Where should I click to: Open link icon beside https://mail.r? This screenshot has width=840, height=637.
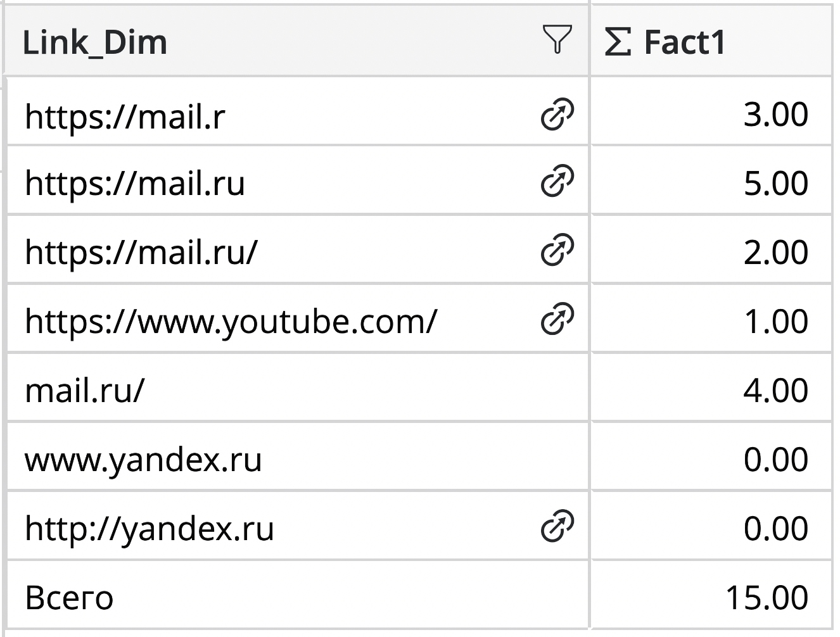pyautogui.click(x=557, y=115)
